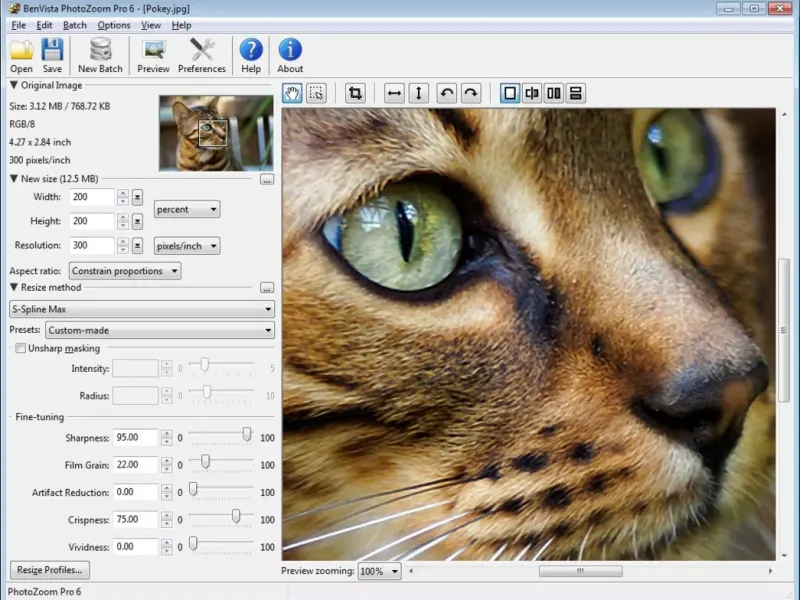Click the Resize Profiles button

point(49,570)
